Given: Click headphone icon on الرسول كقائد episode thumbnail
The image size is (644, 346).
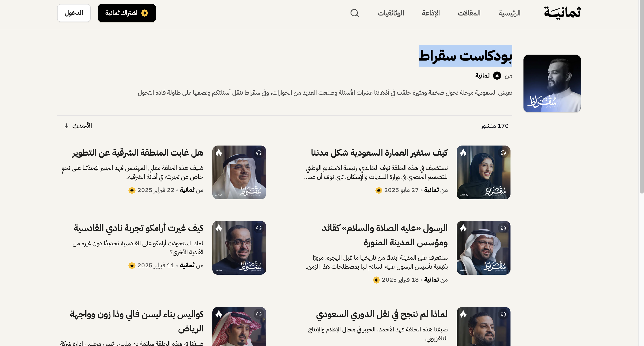Looking at the screenshot, I should click(x=503, y=228).
